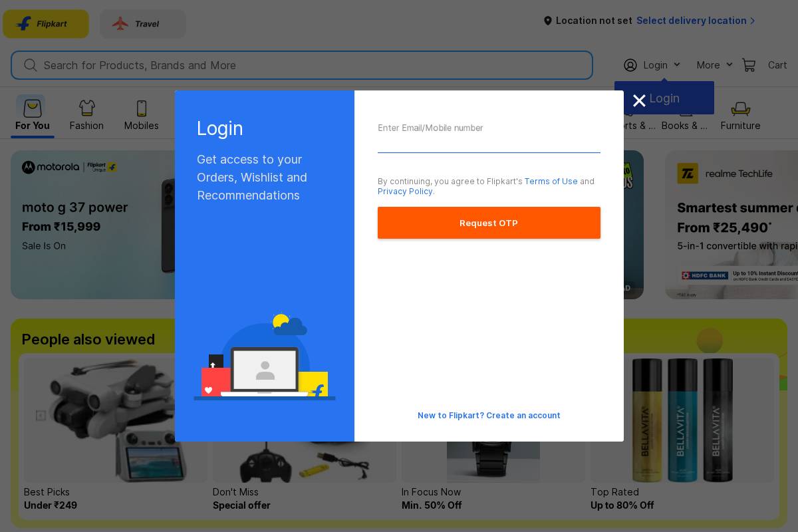
Task: Click the Flipkart logo icon
Action: coord(23,24)
